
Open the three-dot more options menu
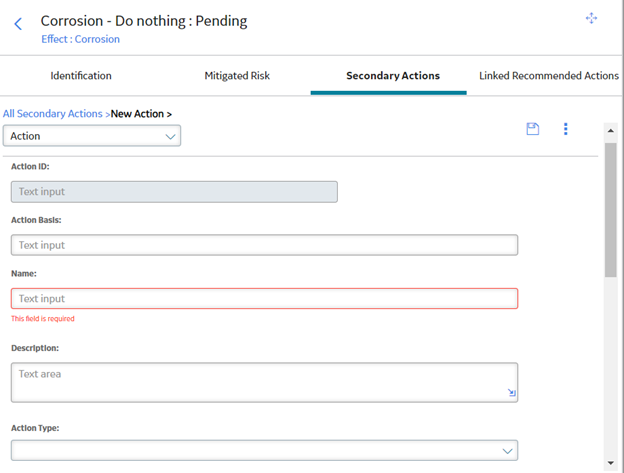pos(566,129)
